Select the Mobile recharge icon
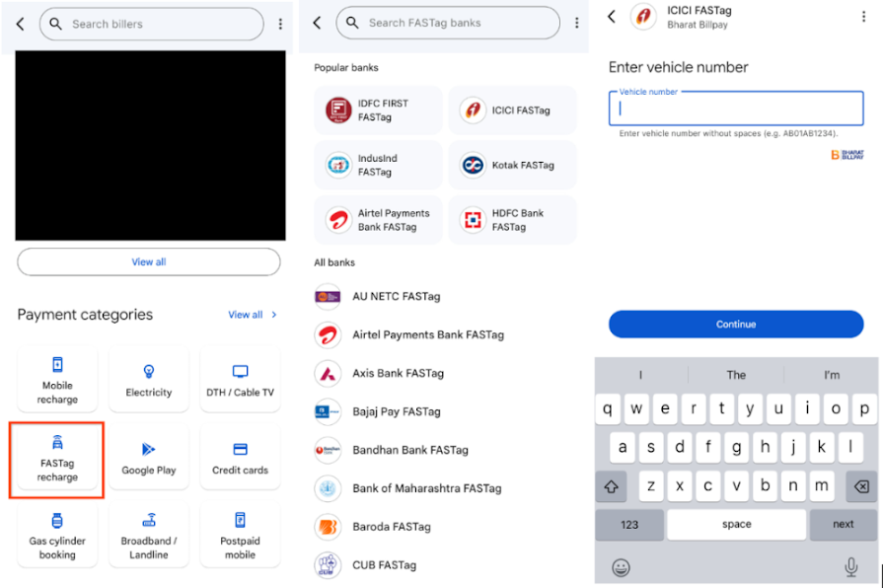The image size is (883, 588). tap(57, 365)
